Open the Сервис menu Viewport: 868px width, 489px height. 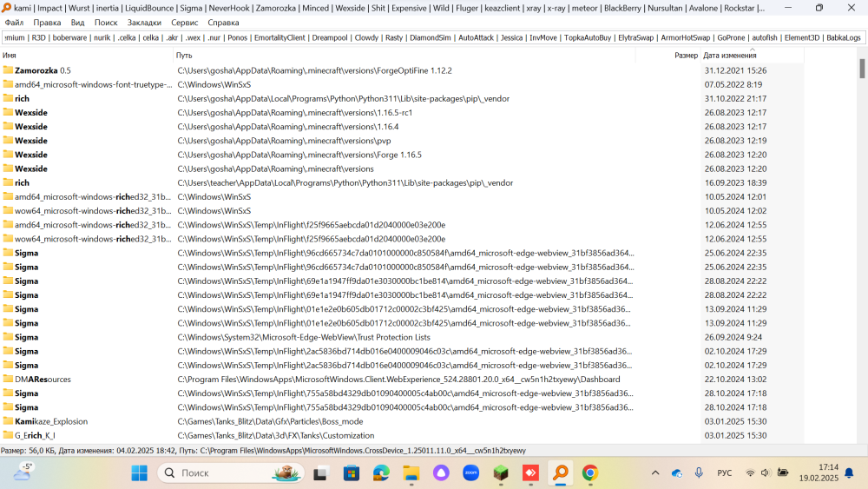pos(184,23)
